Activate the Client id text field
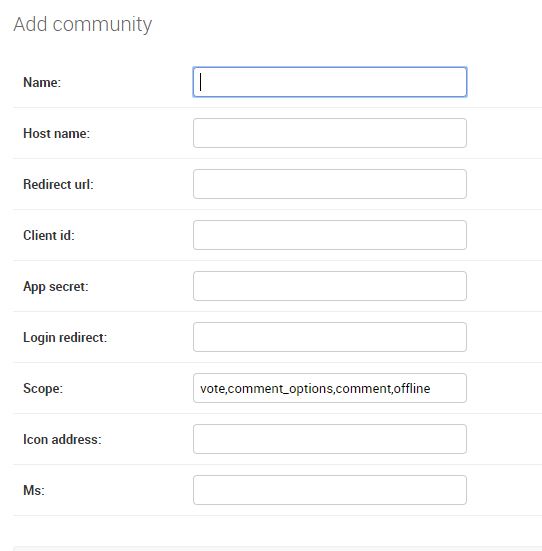 (x=330, y=235)
